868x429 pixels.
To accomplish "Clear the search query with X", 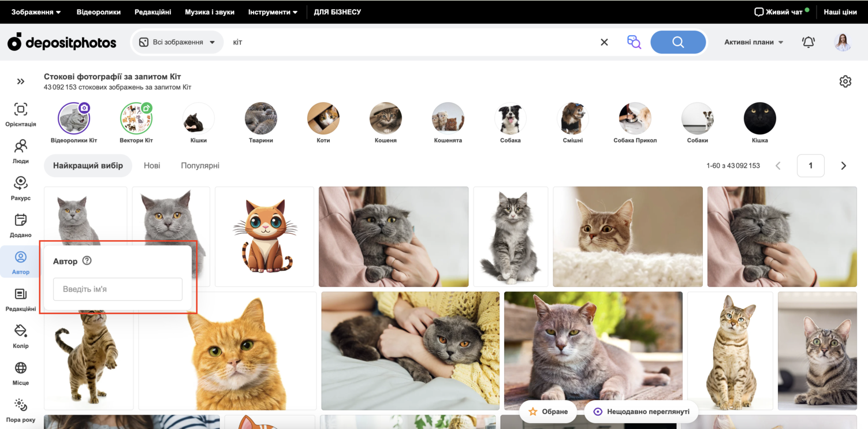I will pos(604,42).
